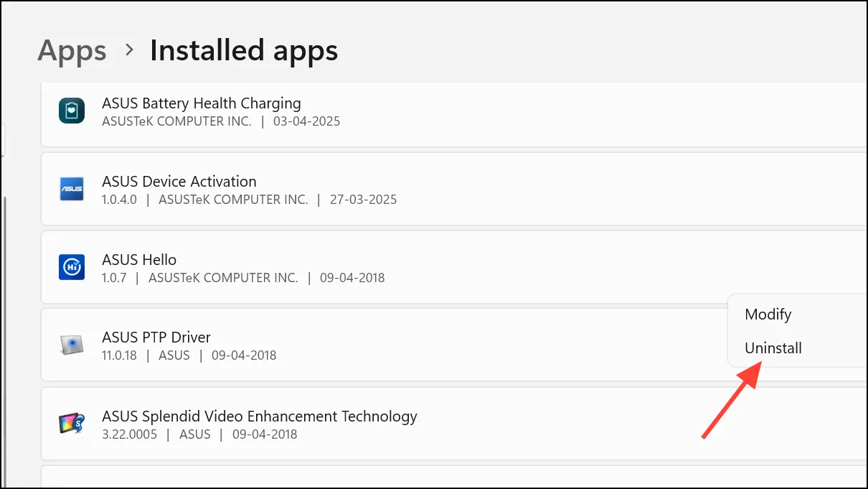This screenshot has height=489, width=868.
Task: Click the 03-04-2025 install date text
Action: 307,121
